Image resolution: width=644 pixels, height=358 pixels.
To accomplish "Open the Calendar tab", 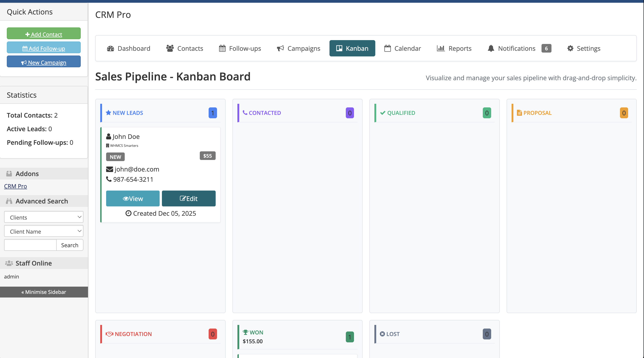I will tap(402, 48).
